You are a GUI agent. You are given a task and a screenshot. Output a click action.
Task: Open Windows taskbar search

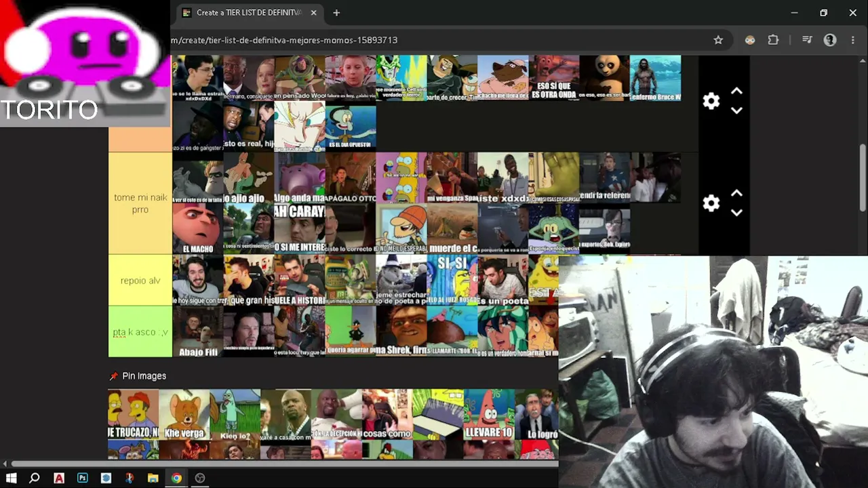click(x=35, y=478)
